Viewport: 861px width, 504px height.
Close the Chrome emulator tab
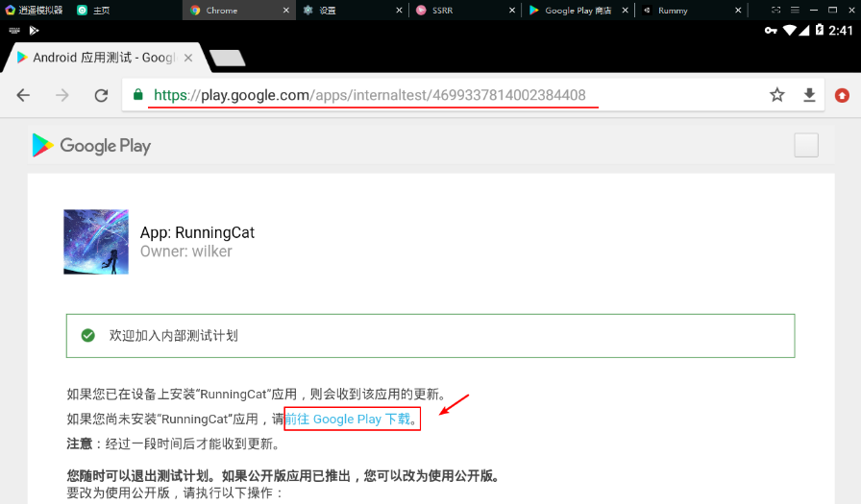tap(286, 10)
